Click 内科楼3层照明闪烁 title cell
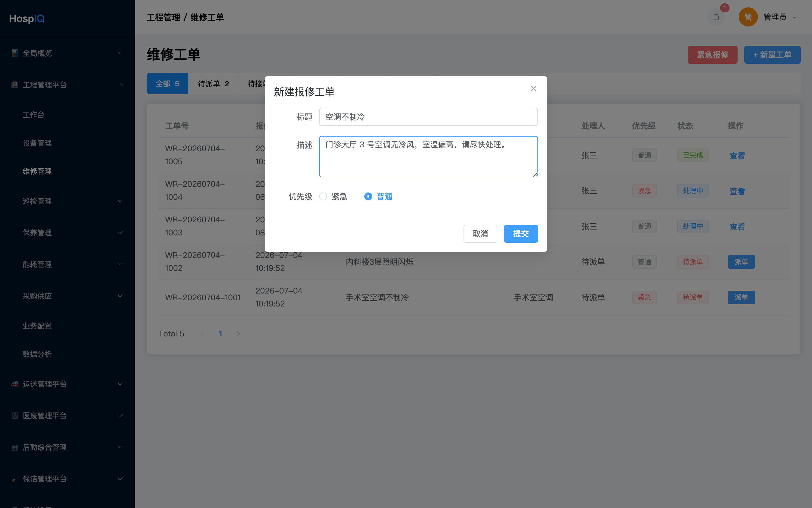 tap(379, 262)
